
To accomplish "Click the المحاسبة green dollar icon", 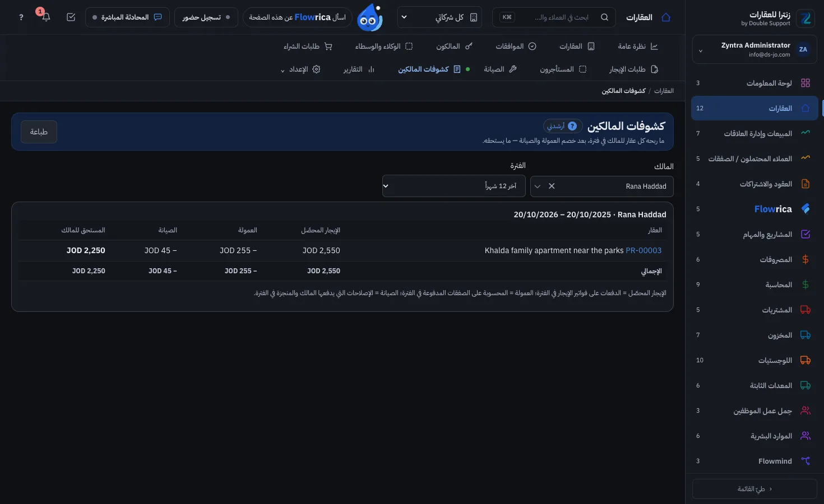I will [806, 284].
